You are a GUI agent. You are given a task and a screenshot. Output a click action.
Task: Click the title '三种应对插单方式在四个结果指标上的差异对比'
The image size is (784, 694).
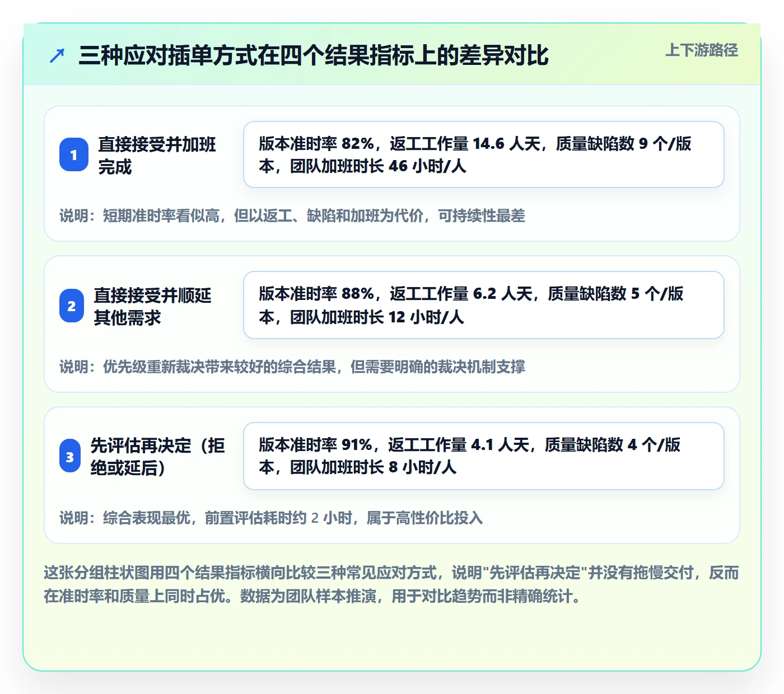click(x=314, y=56)
